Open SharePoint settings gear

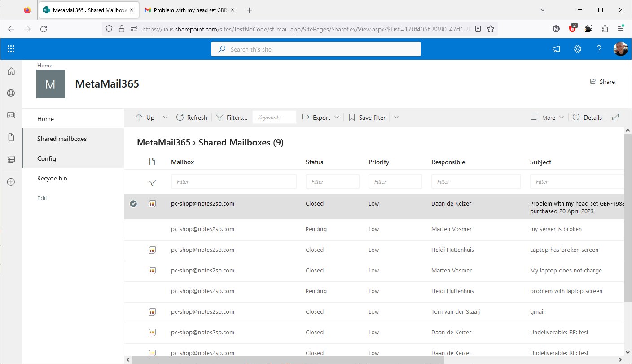click(578, 49)
